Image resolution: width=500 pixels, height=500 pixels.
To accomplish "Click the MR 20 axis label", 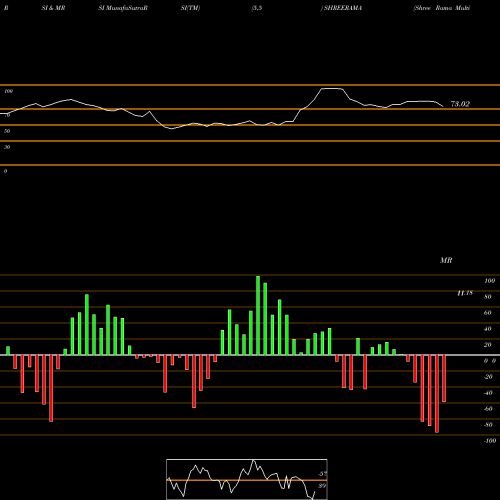I will coord(487,345).
